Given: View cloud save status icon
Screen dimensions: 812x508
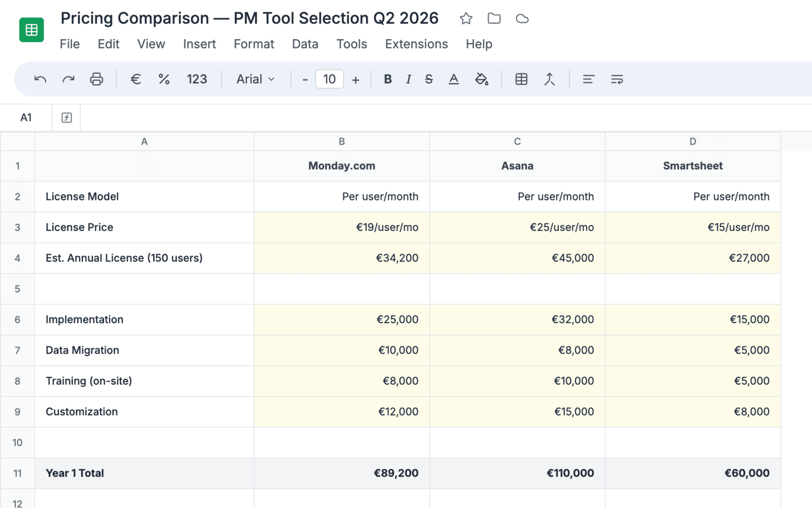Looking at the screenshot, I should click(x=522, y=19).
